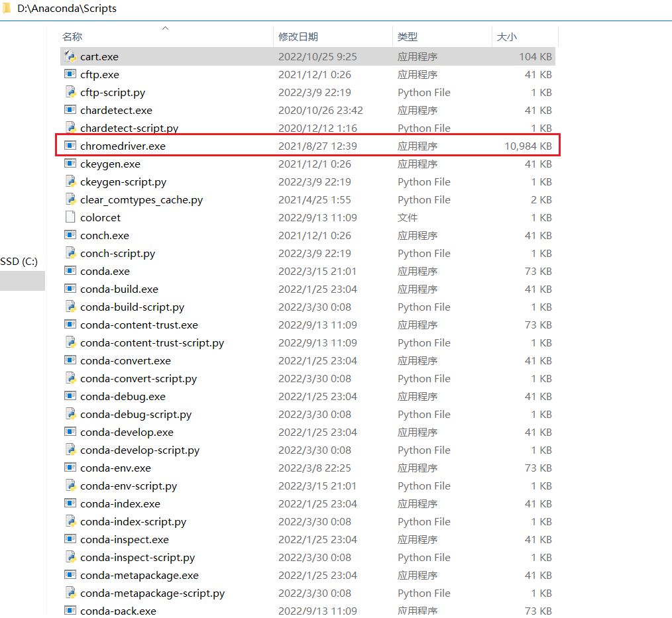Click Python File type of conda-debug-script.py
The width and height of the screenshot is (672, 618).
(x=424, y=415)
